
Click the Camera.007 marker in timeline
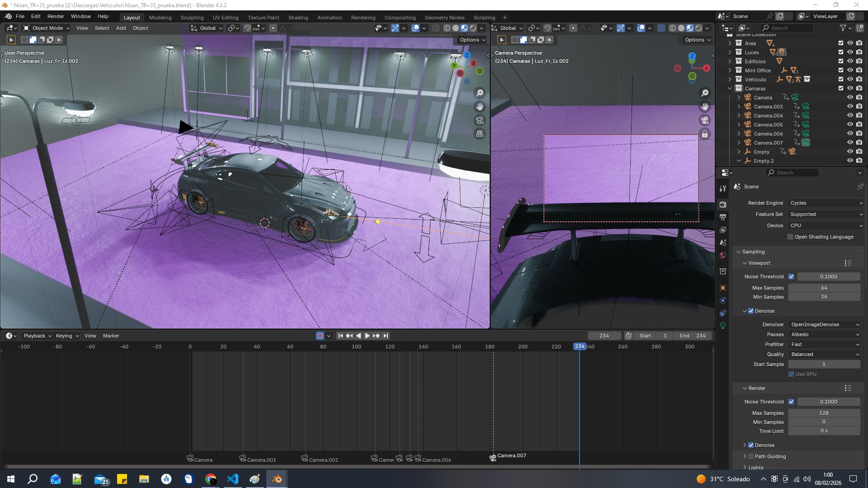coord(493,457)
